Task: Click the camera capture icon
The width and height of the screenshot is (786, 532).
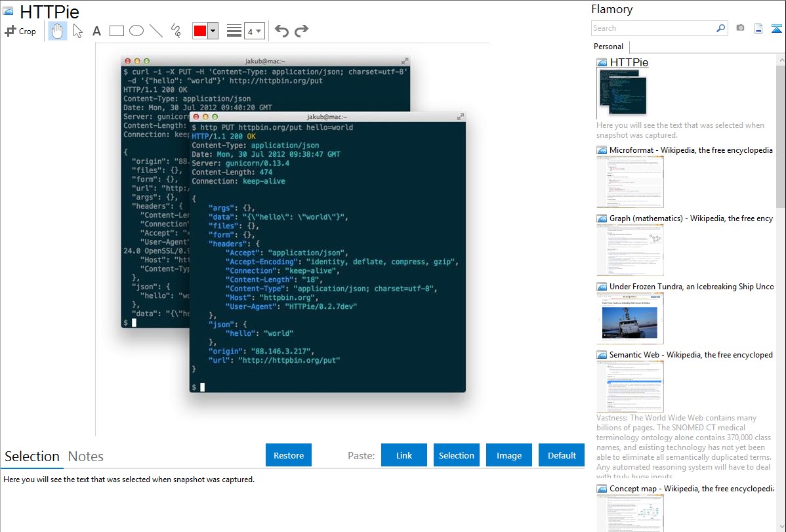Action: [x=740, y=28]
